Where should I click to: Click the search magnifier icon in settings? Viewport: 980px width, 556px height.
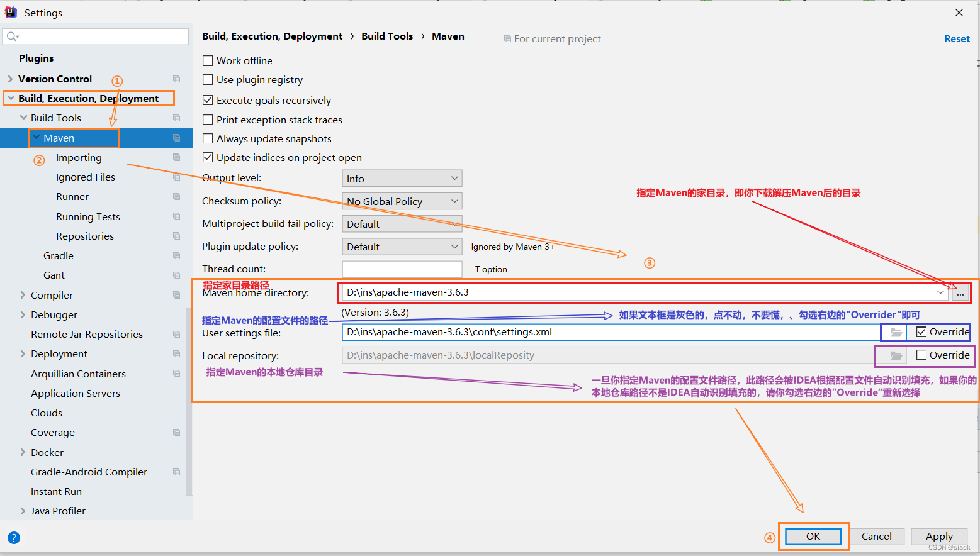12,36
